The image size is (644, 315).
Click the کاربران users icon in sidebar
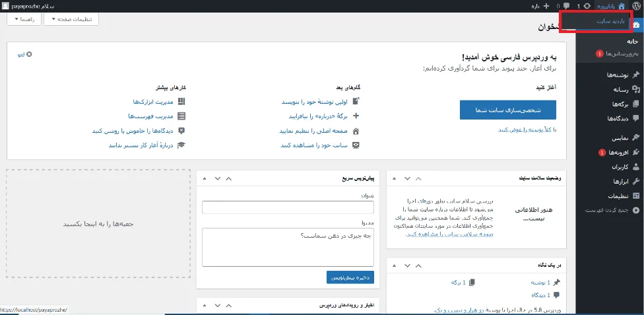636,166
